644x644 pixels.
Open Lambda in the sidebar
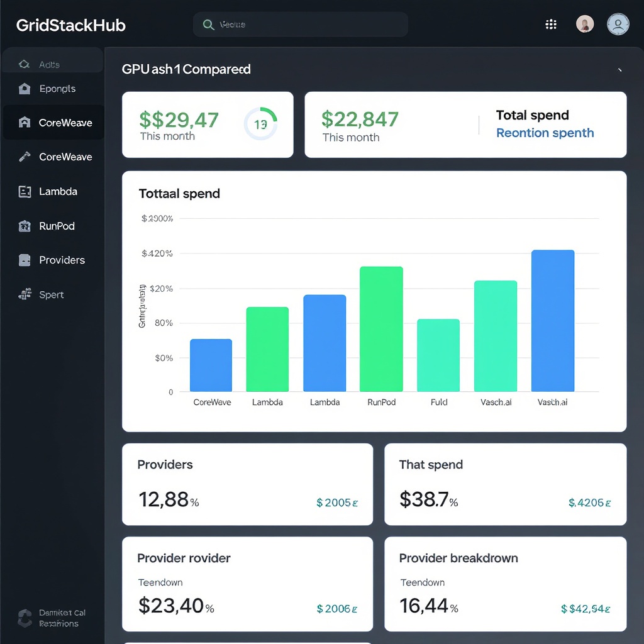[x=52, y=191]
